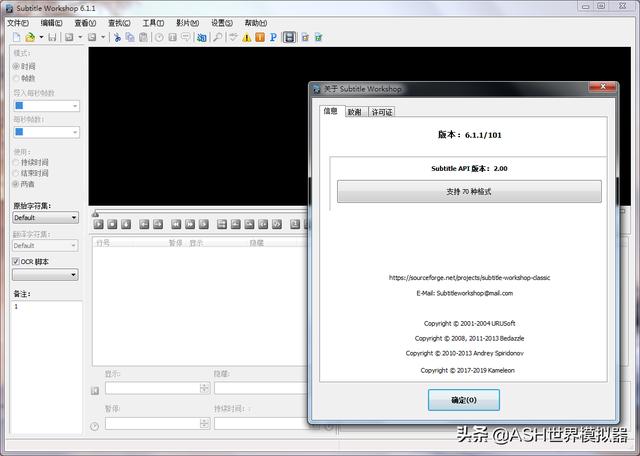640x456 pixels.
Task: Click the Stop button under video
Action: pyautogui.click(x=112, y=224)
